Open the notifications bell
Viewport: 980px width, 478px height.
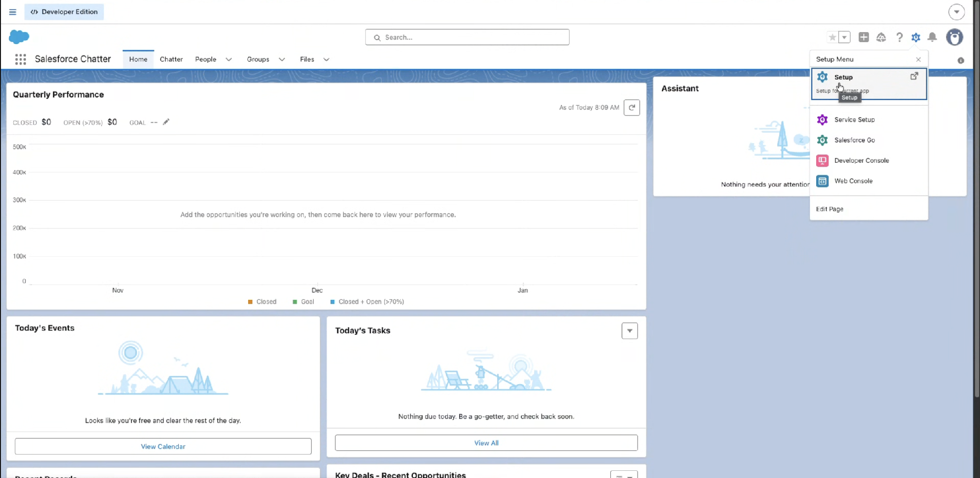coord(932,37)
